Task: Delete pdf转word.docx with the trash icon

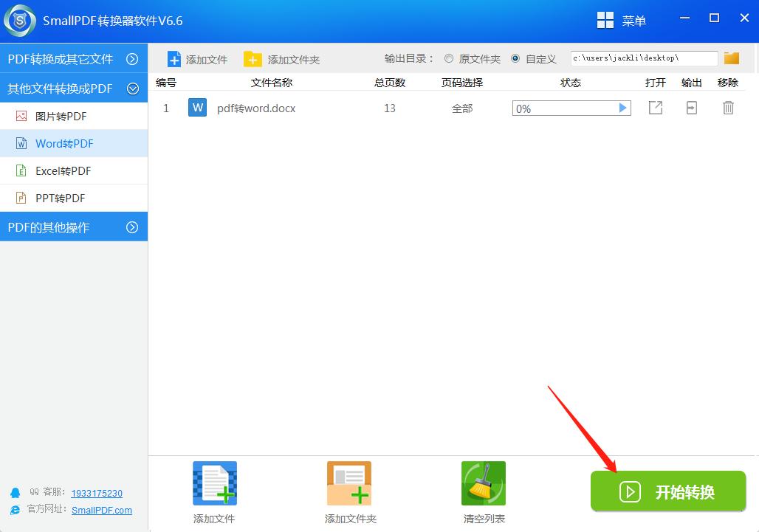Action: 728,108
